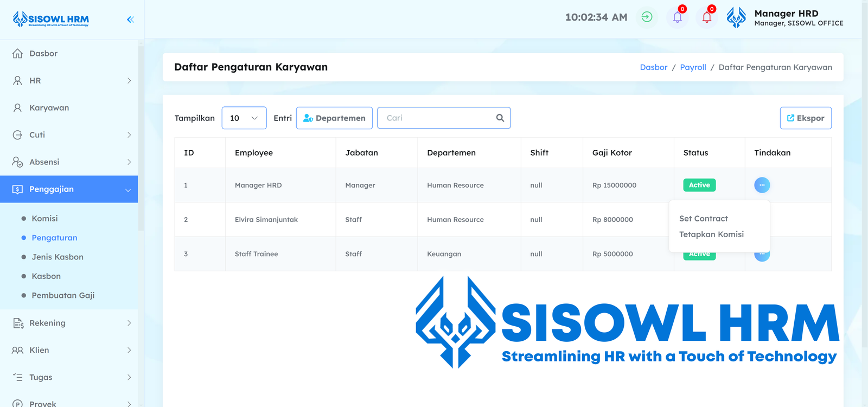This screenshot has width=868, height=407.
Task: Click the Klien people icon
Action: [x=17, y=350]
